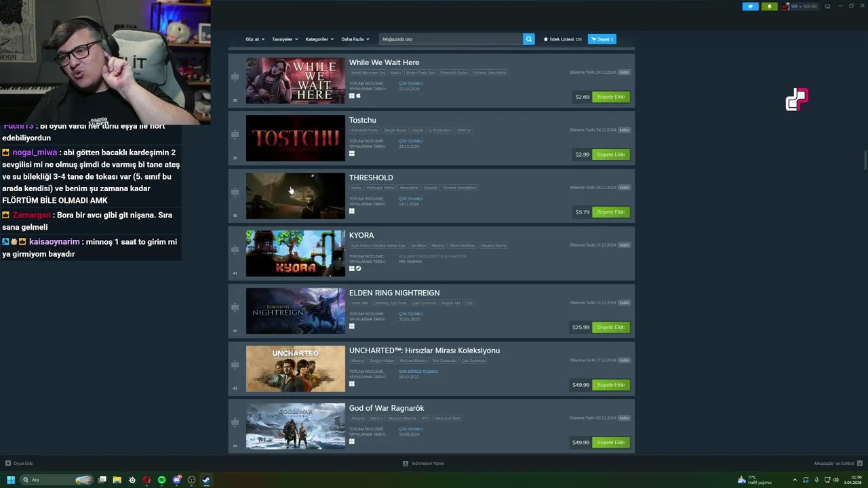This screenshot has height=488, width=868.
Task: Click the Windows taskbar search box
Action: [57, 480]
